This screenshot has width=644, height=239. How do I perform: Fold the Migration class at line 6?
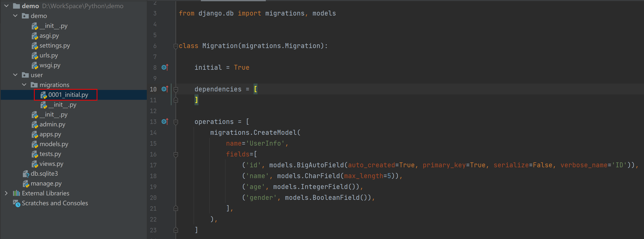176,46
